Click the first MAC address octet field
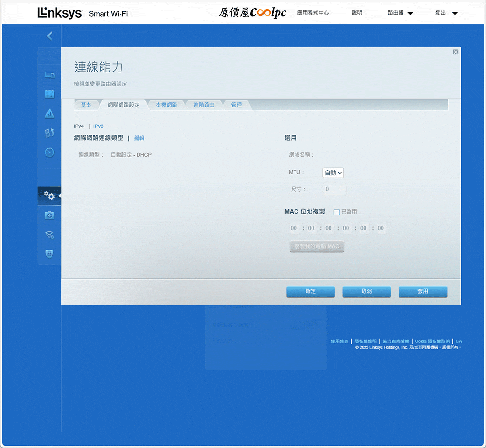 [294, 228]
